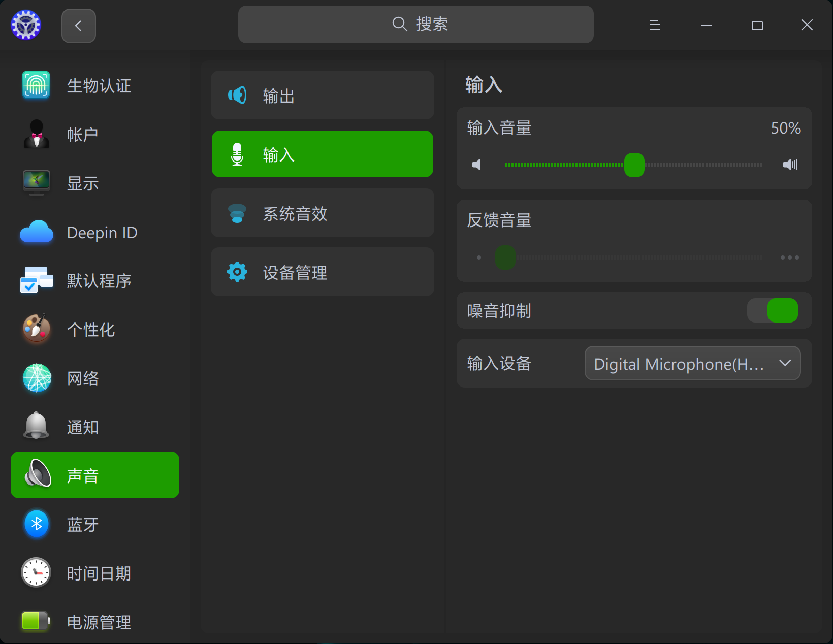The height and width of the screenshot is (644, 833).
Task: Click the input volume slider handle
Action: (634, 165)
